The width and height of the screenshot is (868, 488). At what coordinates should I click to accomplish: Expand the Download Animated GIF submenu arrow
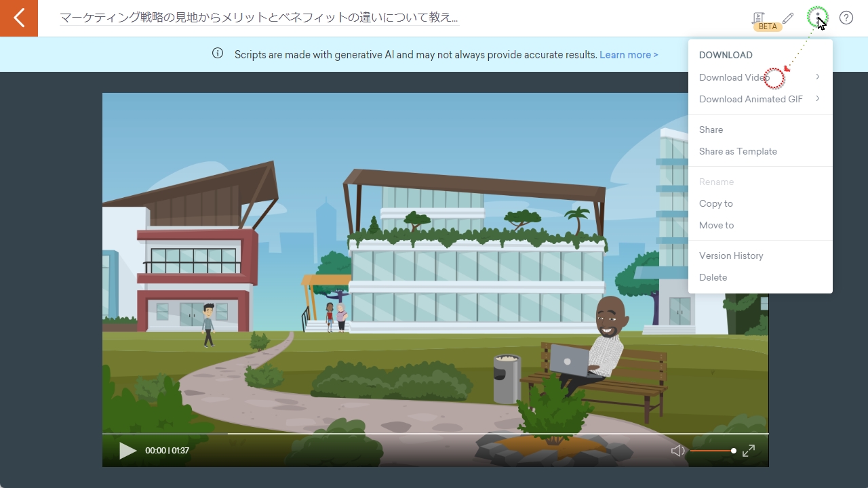coord(818,99)
